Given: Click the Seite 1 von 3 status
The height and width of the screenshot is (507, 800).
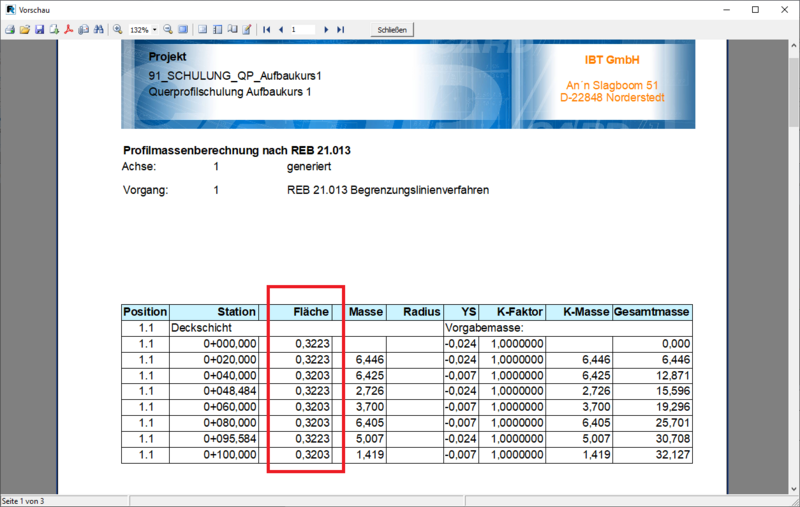Looking at the screenshot, I should click(x=23, y=501).
